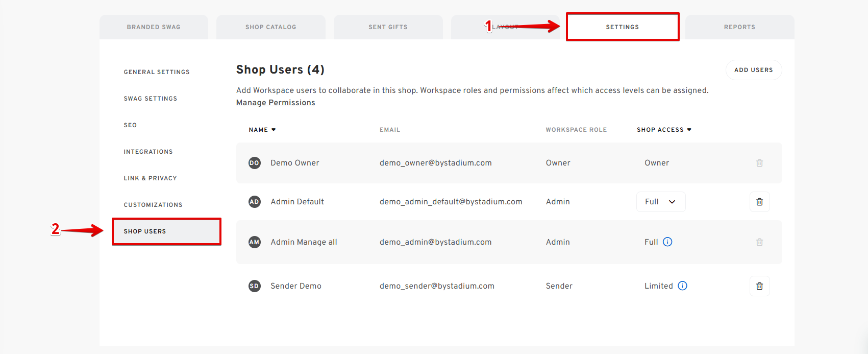Click the AM avatar for Admin Manage all
The image size is (868, 354).
(254, 242)
